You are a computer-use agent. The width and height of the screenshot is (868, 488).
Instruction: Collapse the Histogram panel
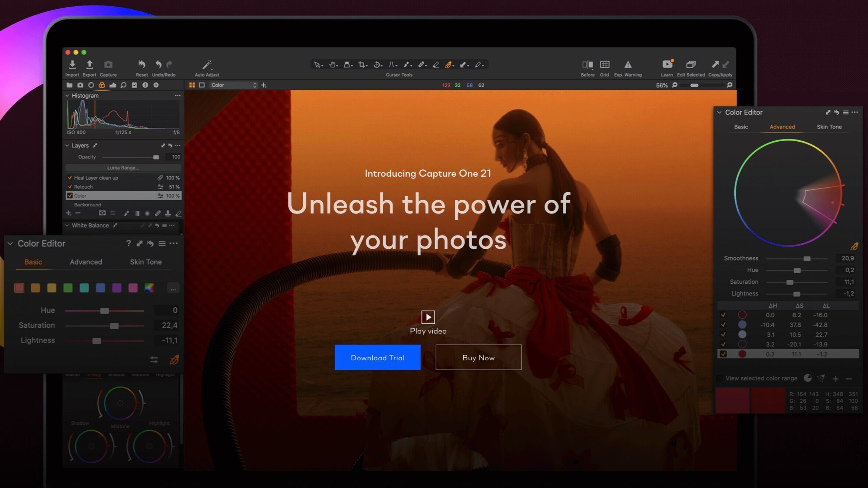(67, 96)
